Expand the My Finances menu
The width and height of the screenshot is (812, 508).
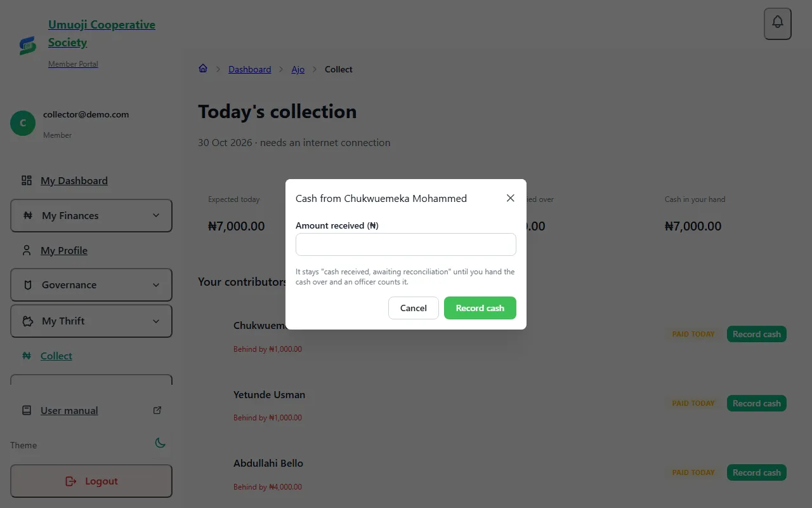(x=91, y=215)
